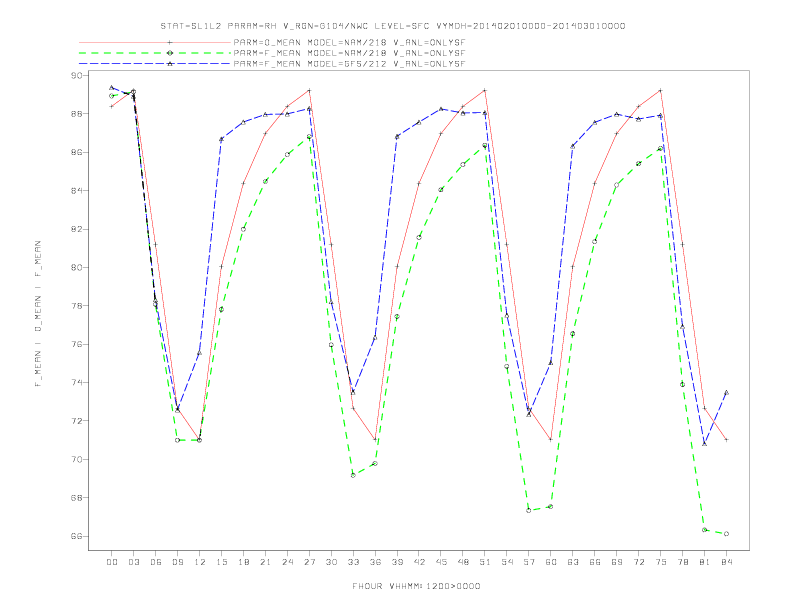
Task: Click the x-axis tick label 75
Action: 661,562
